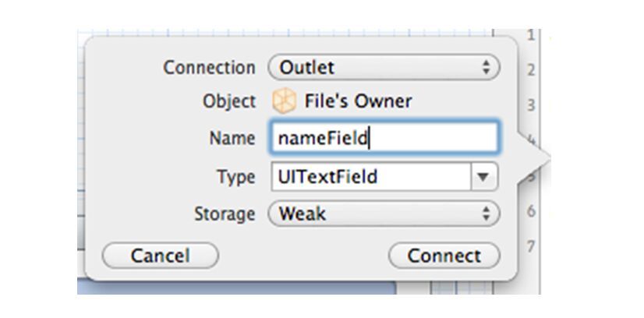
Task: Click the up-down arrows on Storage popup
Action: pos(487,214)
